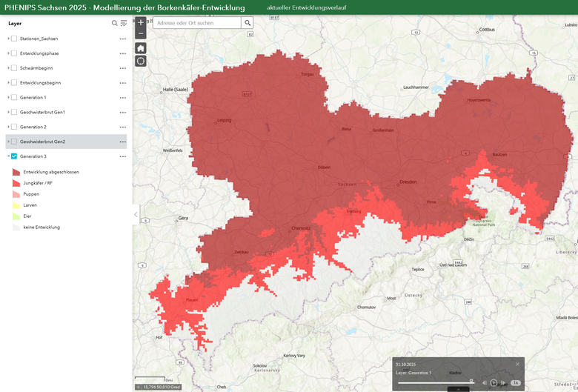
Task: Enable the Geschwisterbrut Gen1 layer checkbox
Action: 14,112
